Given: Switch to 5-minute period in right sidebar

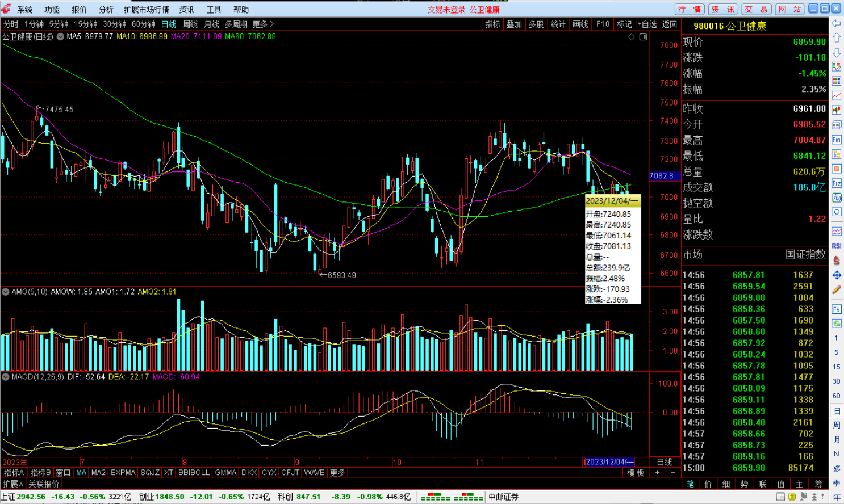Looking at the screenshot, I should [836, 352].
